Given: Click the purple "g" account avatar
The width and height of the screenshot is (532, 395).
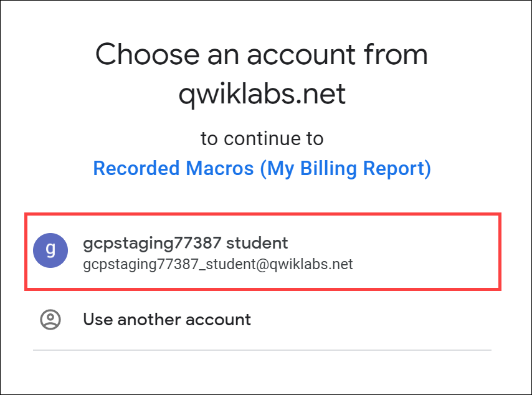Looking at the screenshot, I should tap(50, 250).
